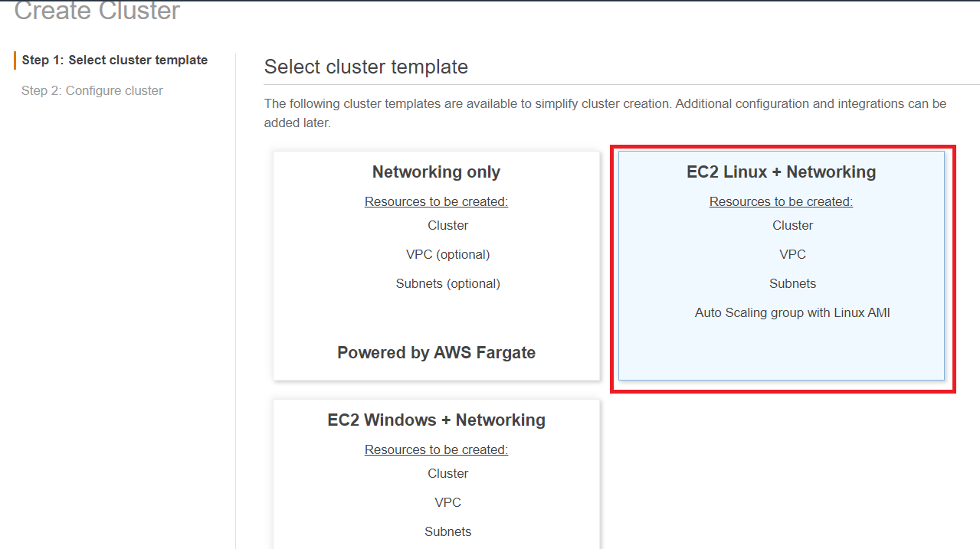Click the EC2 Linux + Networking heading
This screenshot has height=549, width=980.
tap(782, 172)
